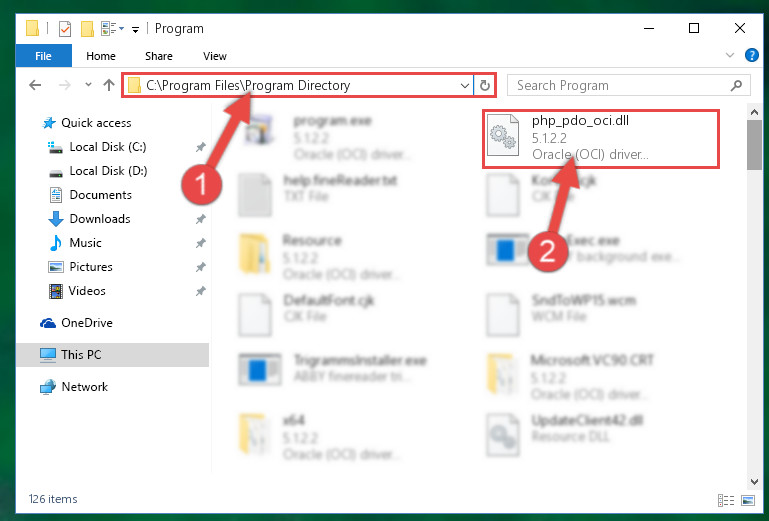Viewport: 769px width, 521px height.
Task: Click the scrollbar up arrow
Action: pos(754,112)
